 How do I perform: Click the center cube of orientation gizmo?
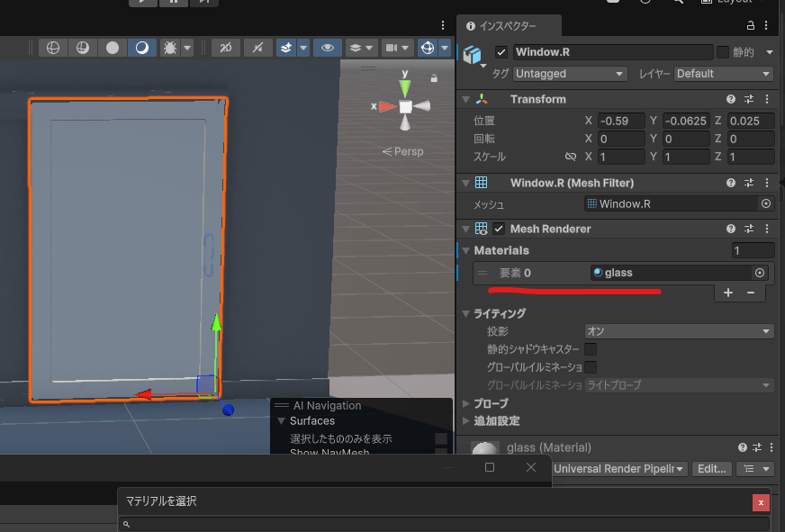[x=405, y=106]
